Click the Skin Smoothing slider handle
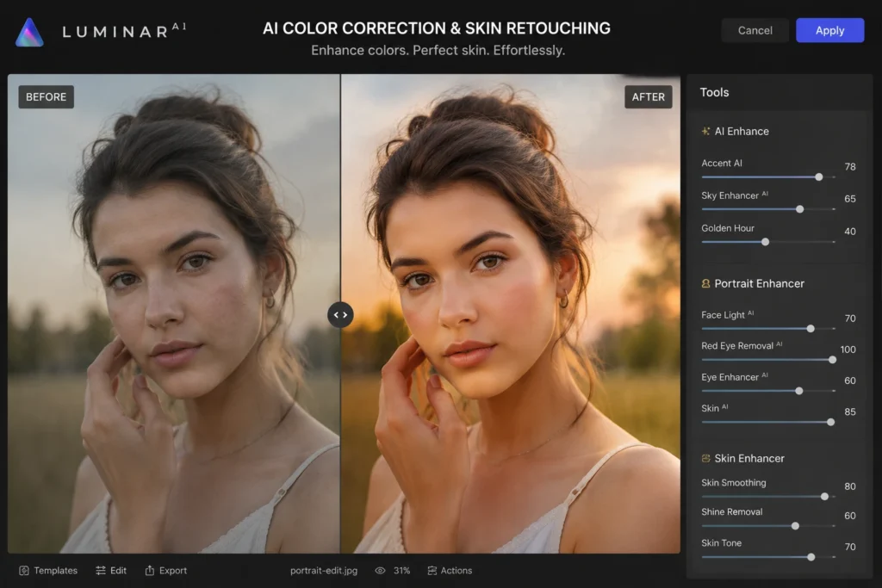Screen dimensions: 882x588 coord(824,497)
